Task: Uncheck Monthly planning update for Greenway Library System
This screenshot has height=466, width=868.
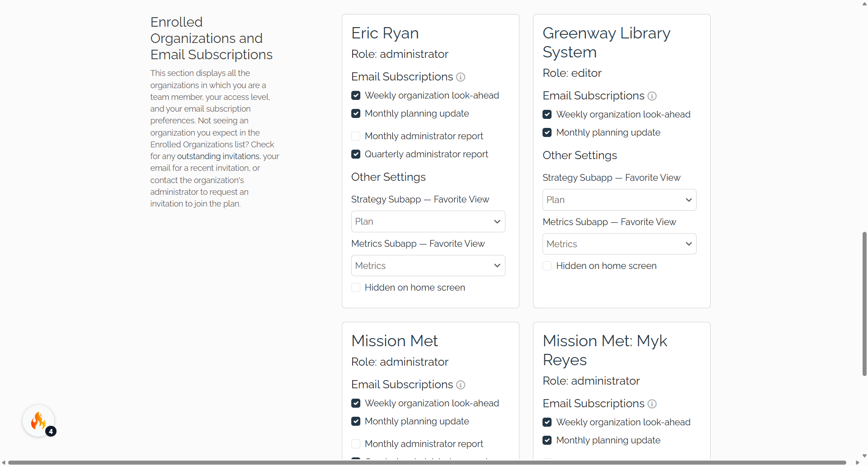Action: [x=547, y=132]
